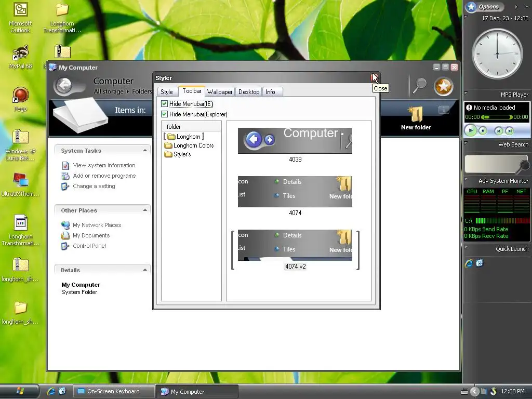Viewport: 532px width, 399px height.
Task: Expand hidden system tray icons arrow
Action: coord(475,392)
